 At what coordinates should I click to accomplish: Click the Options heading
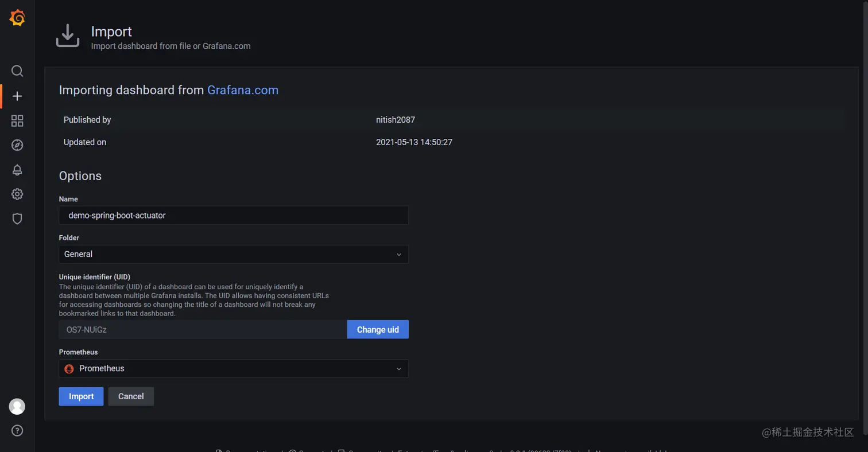[80, 176]
